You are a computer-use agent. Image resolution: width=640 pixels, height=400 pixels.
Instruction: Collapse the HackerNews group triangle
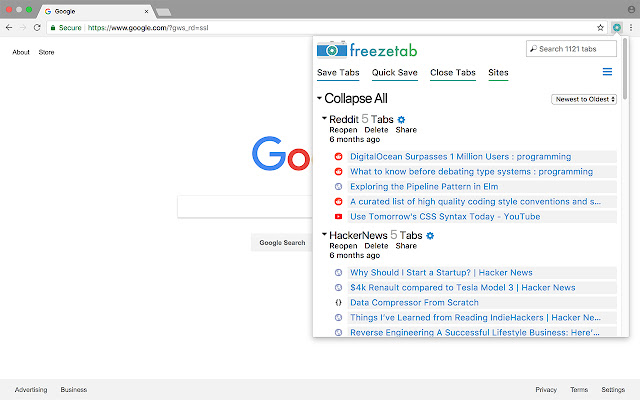point(324,234)
